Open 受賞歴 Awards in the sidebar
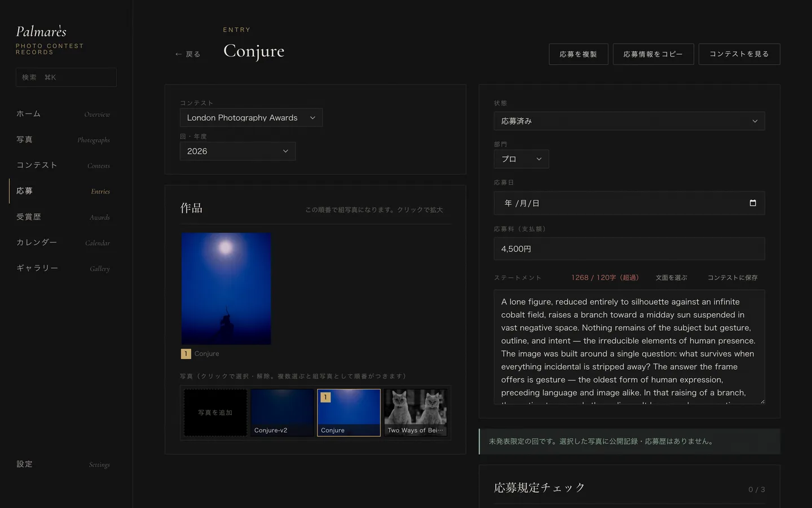This screenshot has height=508, width=812. (x=63, y=217)
